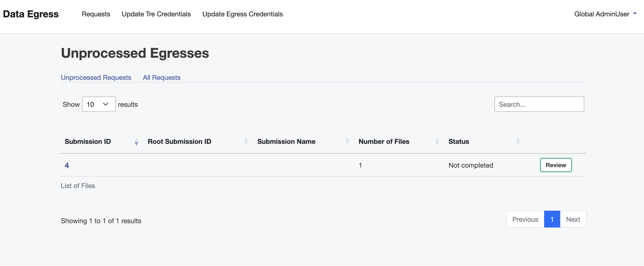
Task: Go to Update Egress Credentials
Action: pos(243,14)
